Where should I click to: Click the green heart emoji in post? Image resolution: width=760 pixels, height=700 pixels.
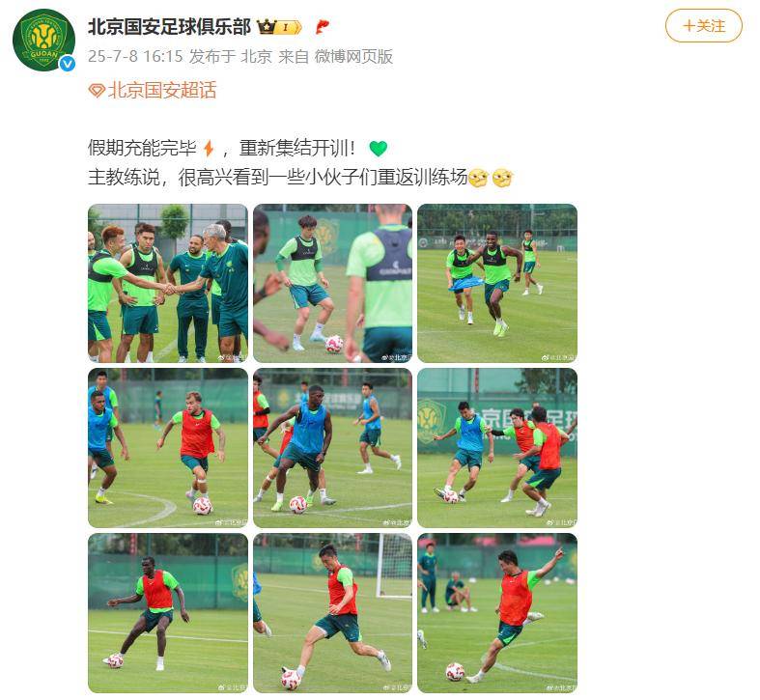[x=378, y=148]
